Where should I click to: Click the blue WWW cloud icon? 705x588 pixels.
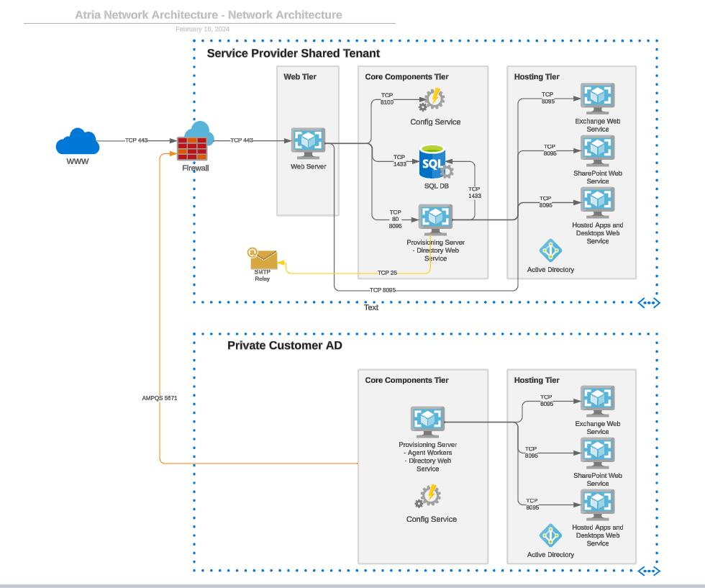click(x=78, y=141)
